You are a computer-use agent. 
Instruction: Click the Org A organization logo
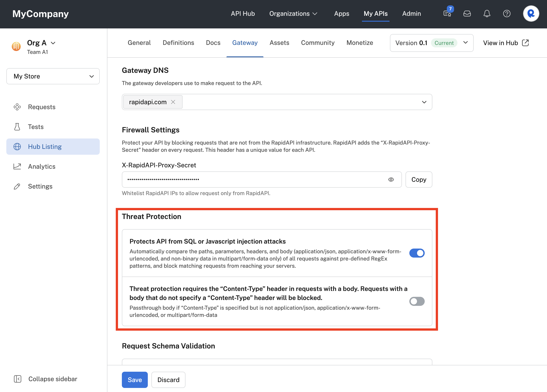(x=16, y=46)
